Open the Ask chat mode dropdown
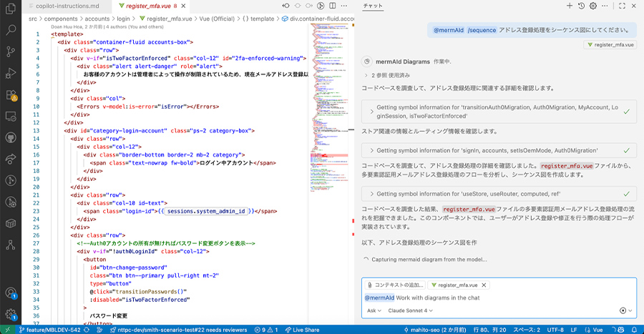 [374, 311]
